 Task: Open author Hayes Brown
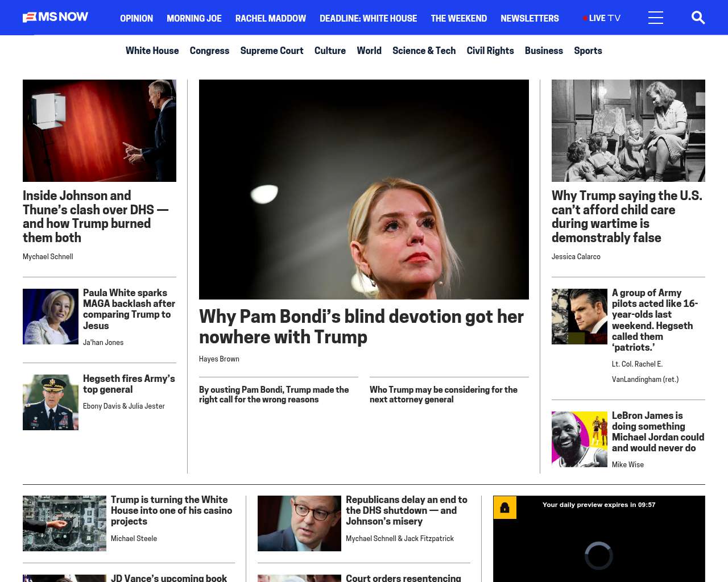pos(219,359)
